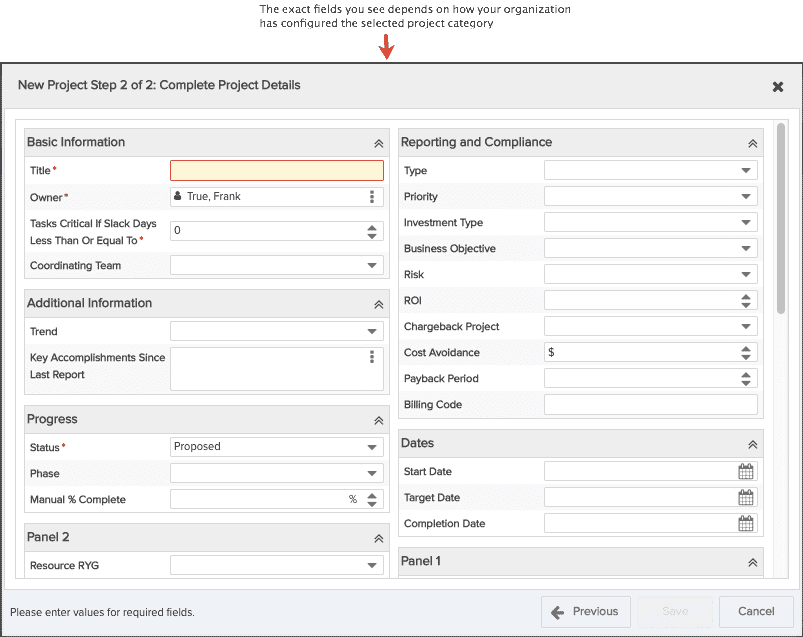Click into the Billing Code field
803x637 pixels.
[650, 405]
